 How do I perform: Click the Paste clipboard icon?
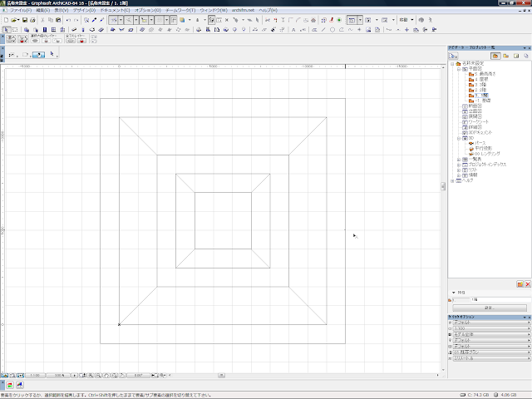click(58, 20)
